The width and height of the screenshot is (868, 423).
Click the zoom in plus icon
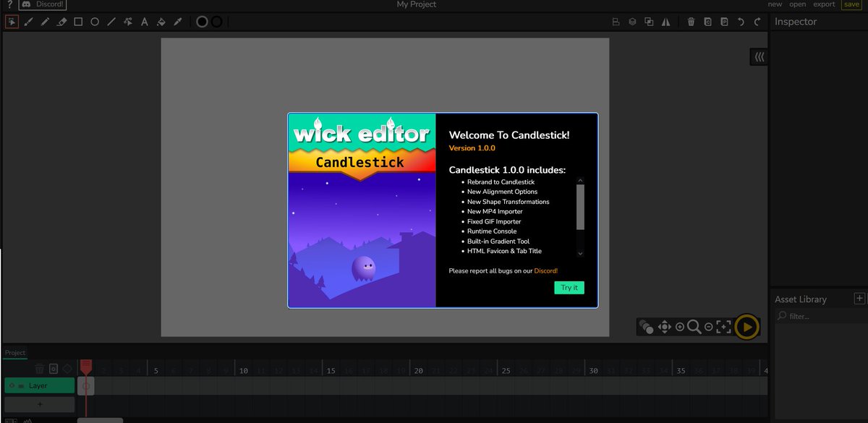click(679, 328)
